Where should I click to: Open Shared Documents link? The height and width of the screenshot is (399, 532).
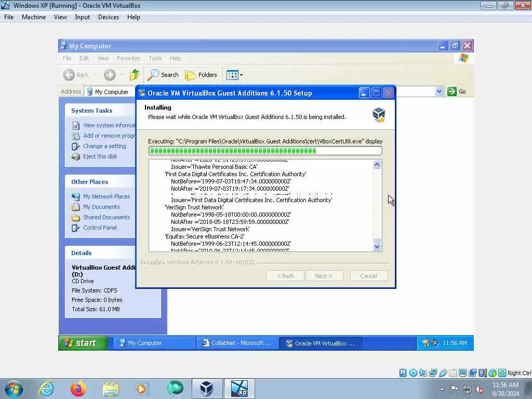(107, 217)
